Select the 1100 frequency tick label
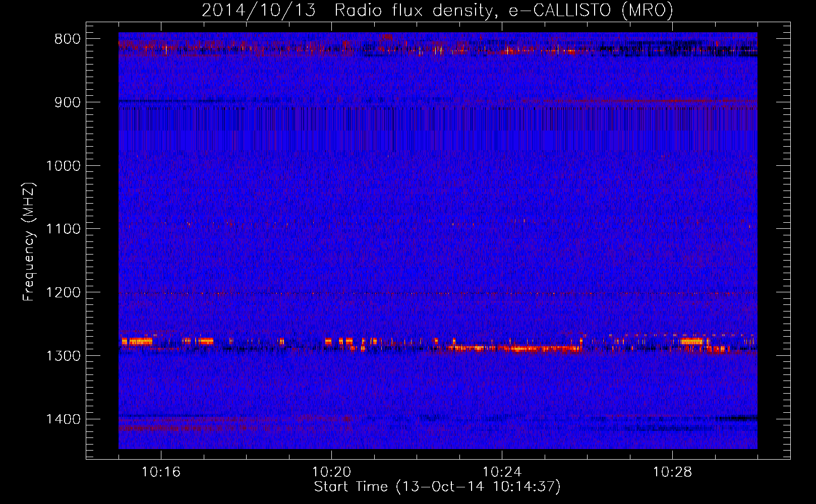Screen dimensions: 816x504 [63, 229]
